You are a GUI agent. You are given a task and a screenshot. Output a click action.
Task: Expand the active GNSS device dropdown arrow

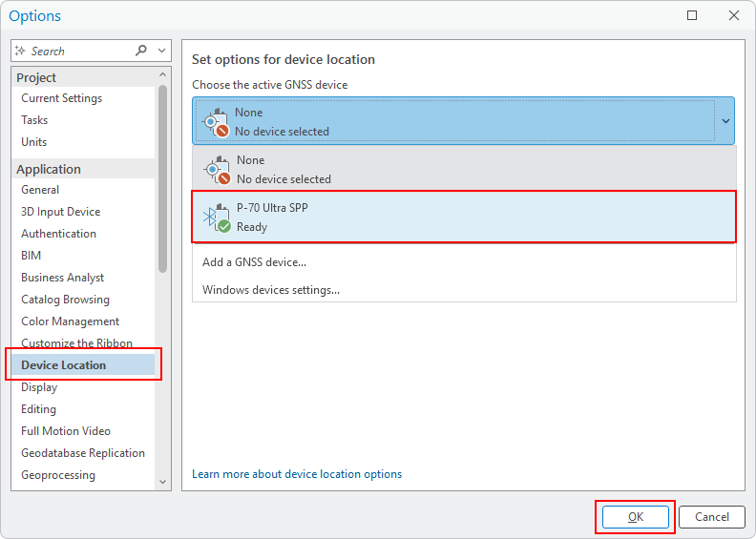click(725, 121)
